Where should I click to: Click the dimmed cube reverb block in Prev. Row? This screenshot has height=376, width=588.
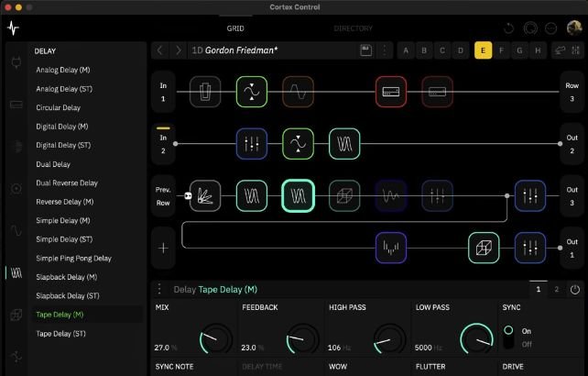[344, 195]
